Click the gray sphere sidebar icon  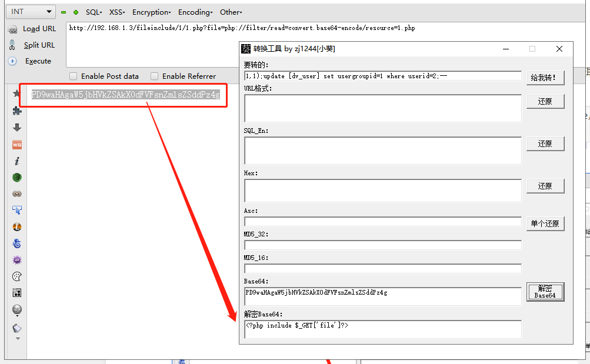pos(17,309)
